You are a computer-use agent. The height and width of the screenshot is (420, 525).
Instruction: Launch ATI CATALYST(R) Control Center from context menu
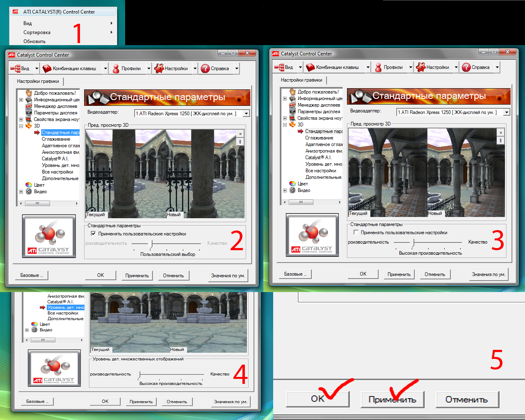(x=63, y=12)
